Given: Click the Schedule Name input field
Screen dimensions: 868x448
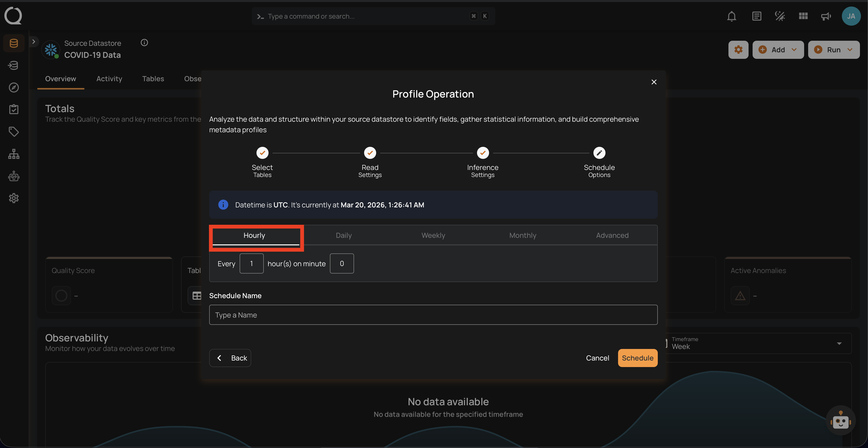Looking at the screenshot, I should 433,315.
